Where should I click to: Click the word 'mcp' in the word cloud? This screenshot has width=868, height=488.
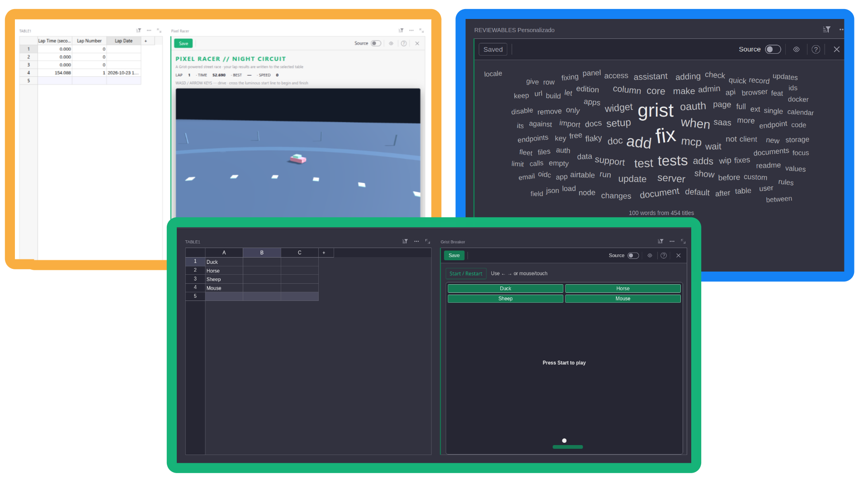(x=691, y=142)
